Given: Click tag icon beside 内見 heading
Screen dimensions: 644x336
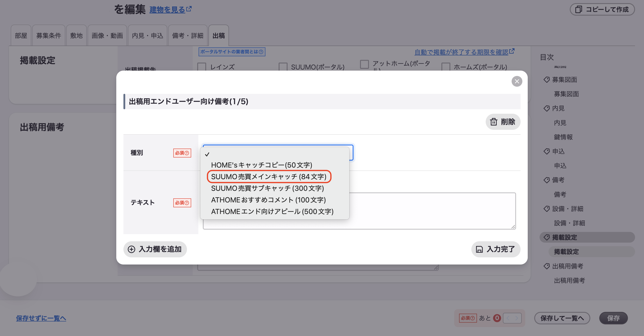Looking at the screenshot, I should pyautogui.click(x=547, y=108).
